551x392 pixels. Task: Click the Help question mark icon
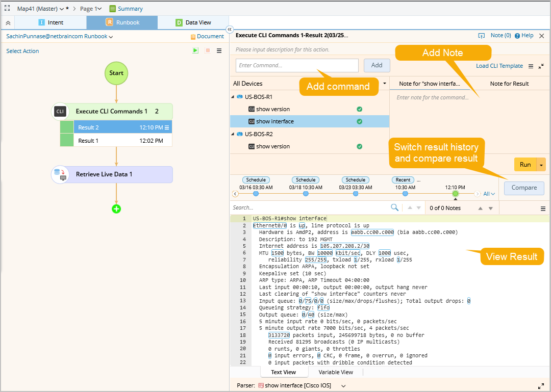[x=517, y=36]
